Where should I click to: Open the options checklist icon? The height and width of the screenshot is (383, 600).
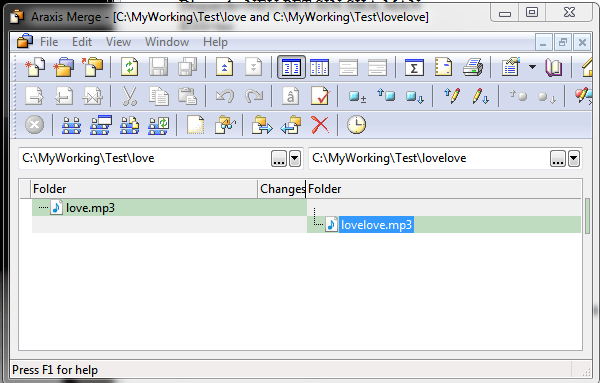511,67
